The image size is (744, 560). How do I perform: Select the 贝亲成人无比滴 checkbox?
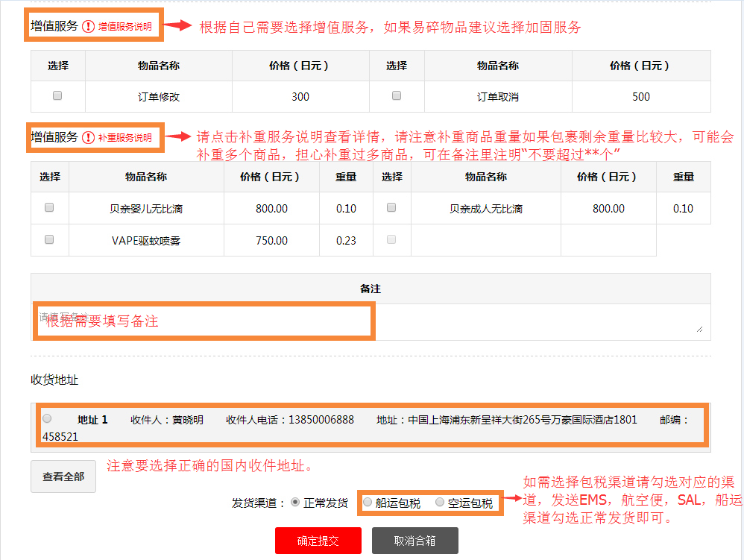point(391,208)
